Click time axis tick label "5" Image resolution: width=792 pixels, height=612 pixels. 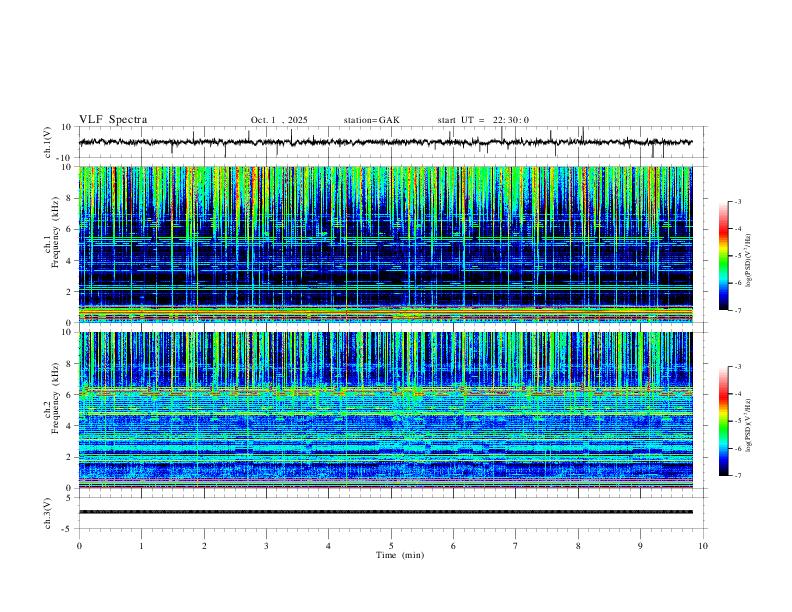coord(391,546)
